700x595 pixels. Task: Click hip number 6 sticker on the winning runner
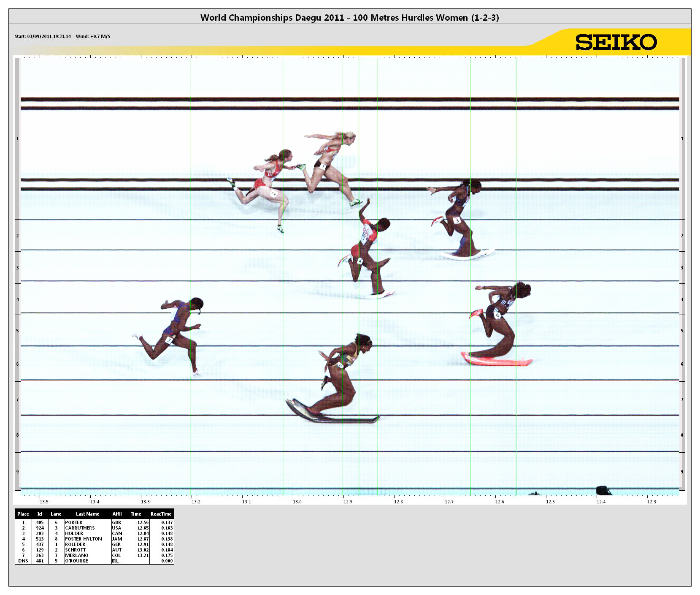point(498,315)
